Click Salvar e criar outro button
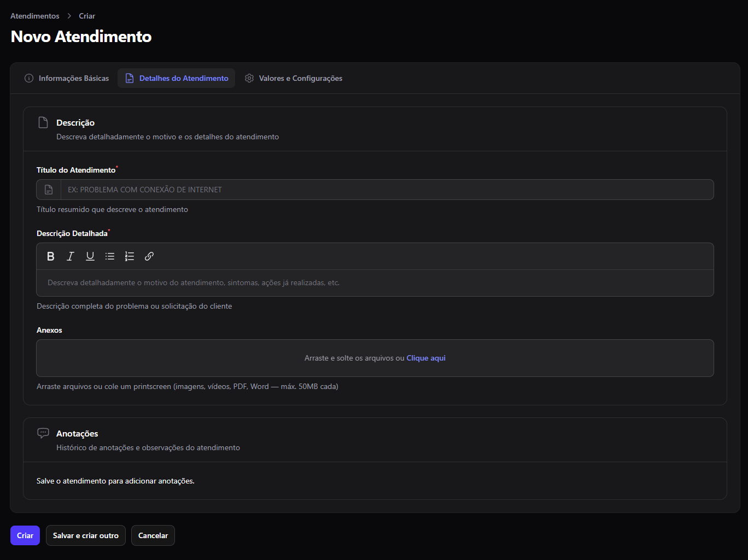Screen dimensions: 748x560 86,535
